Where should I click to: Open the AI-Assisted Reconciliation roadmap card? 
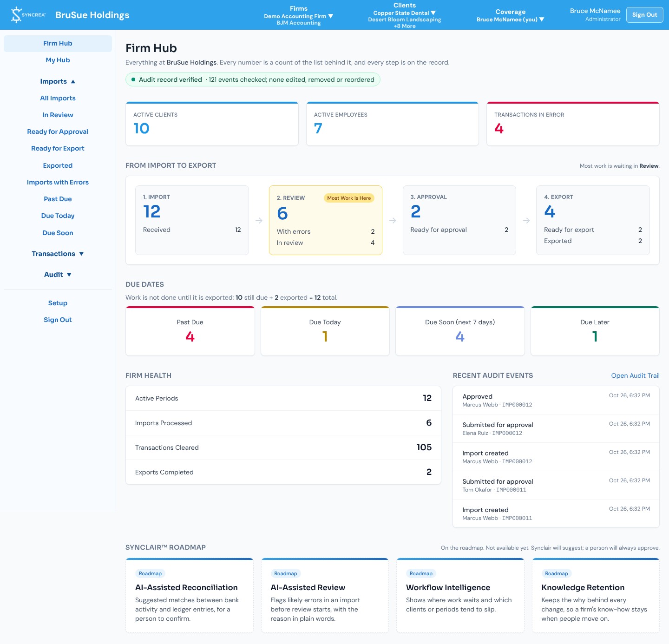190,595
